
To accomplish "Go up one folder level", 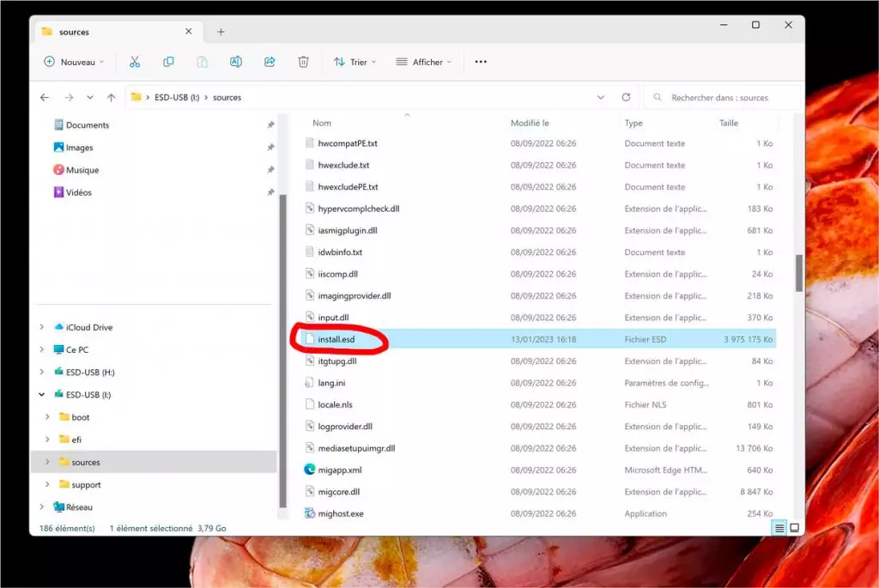I will coord(111,98).
